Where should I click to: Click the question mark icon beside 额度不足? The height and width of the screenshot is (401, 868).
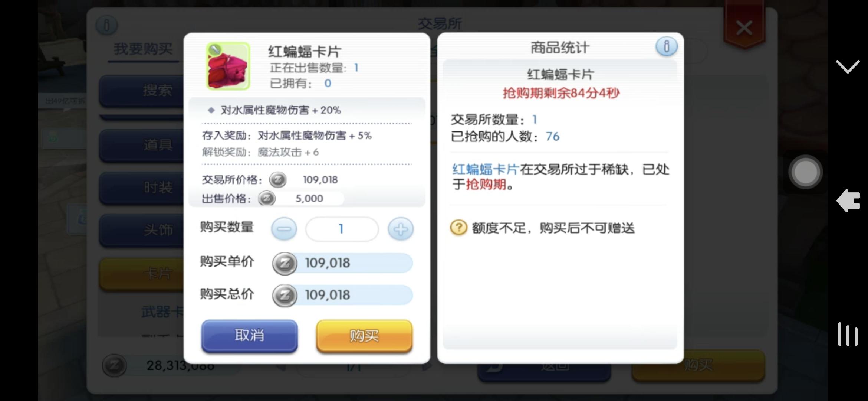pyautogui.click(x=458, y=227)
